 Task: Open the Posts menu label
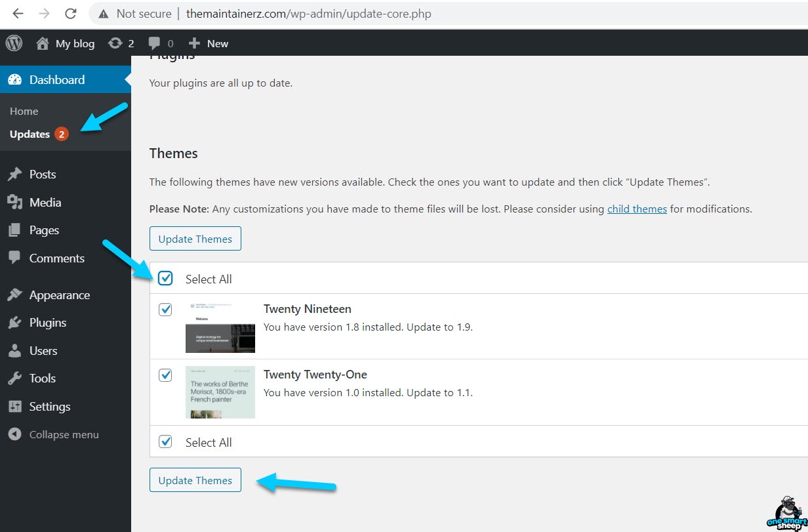coord(43,174)
